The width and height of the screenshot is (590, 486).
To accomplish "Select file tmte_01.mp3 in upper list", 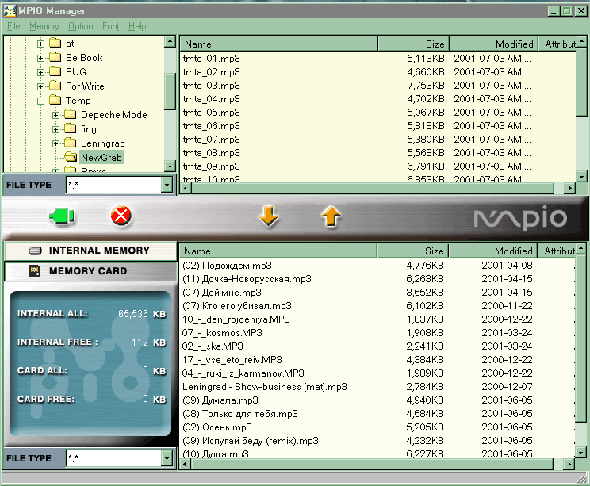I will 211,59.
